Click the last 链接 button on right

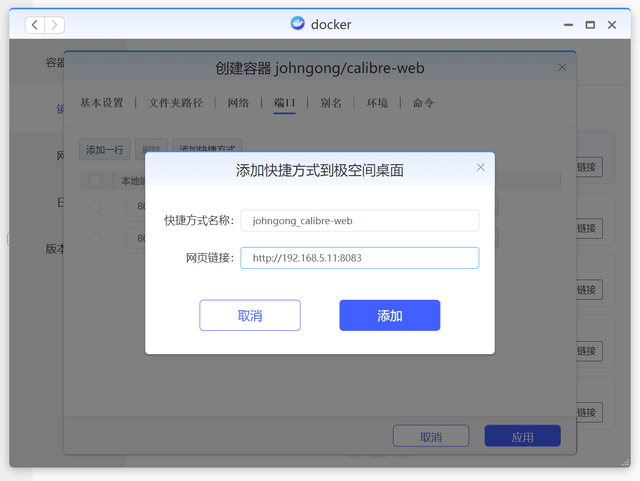click(589, 412)
